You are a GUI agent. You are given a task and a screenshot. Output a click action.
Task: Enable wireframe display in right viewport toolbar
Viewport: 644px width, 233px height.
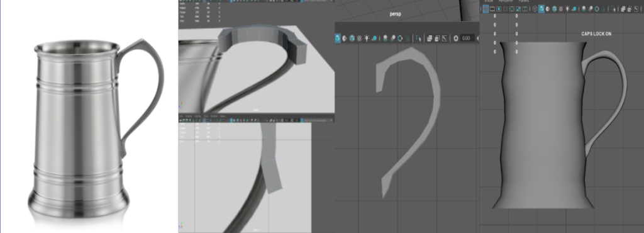(535, 9)
